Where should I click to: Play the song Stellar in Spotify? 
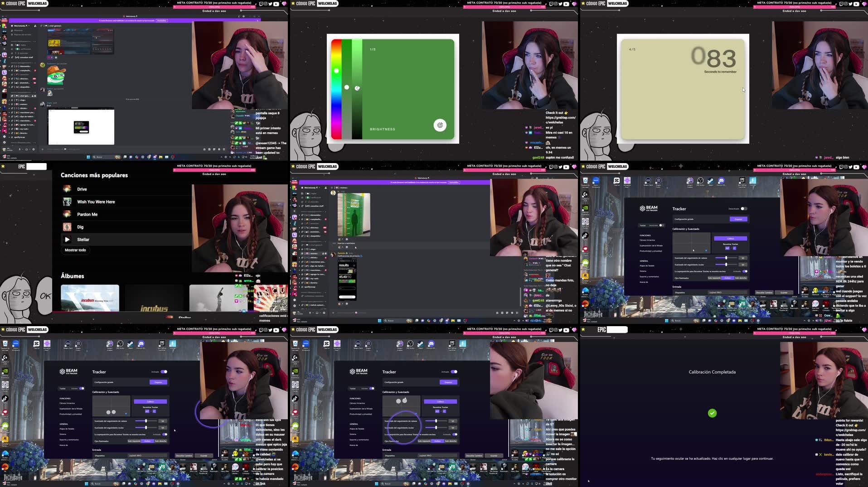pos(67,239)
